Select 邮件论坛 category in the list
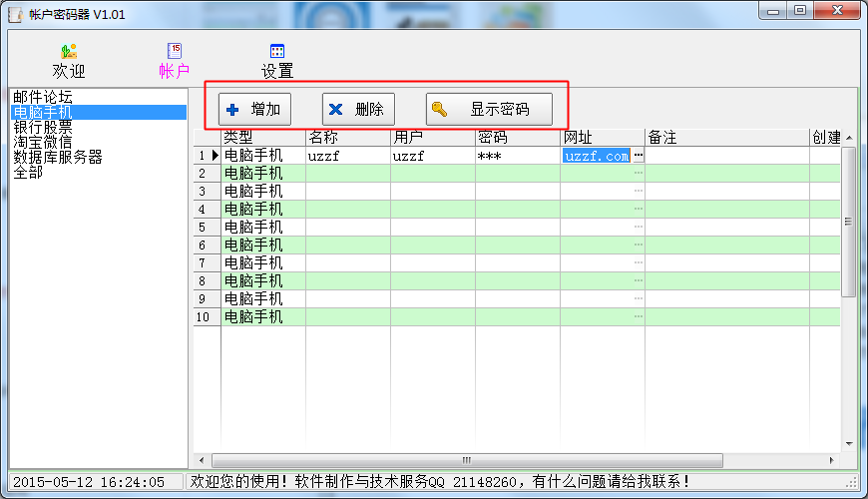The height and width of the screenshot is (499, 868). coord(43,97)
